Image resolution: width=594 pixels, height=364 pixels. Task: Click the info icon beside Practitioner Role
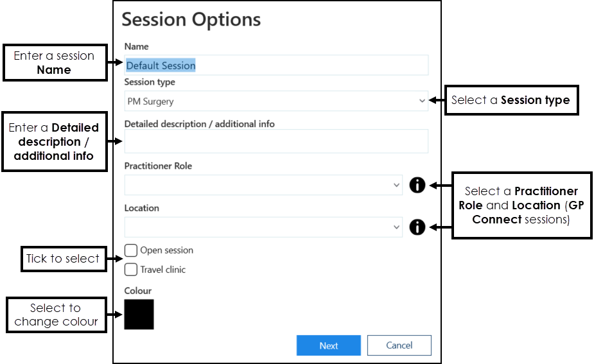[x=417, y=185]
